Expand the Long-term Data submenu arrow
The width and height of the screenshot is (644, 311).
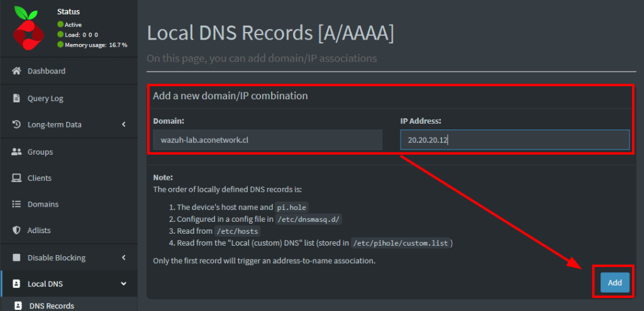tap(124, 124)
